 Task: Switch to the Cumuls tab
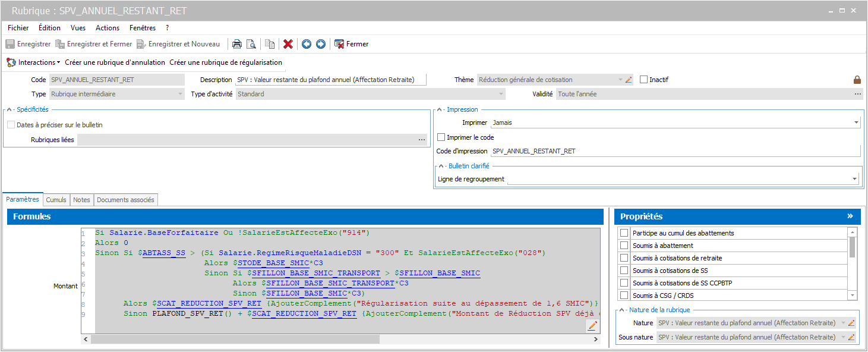coord(56,200)
